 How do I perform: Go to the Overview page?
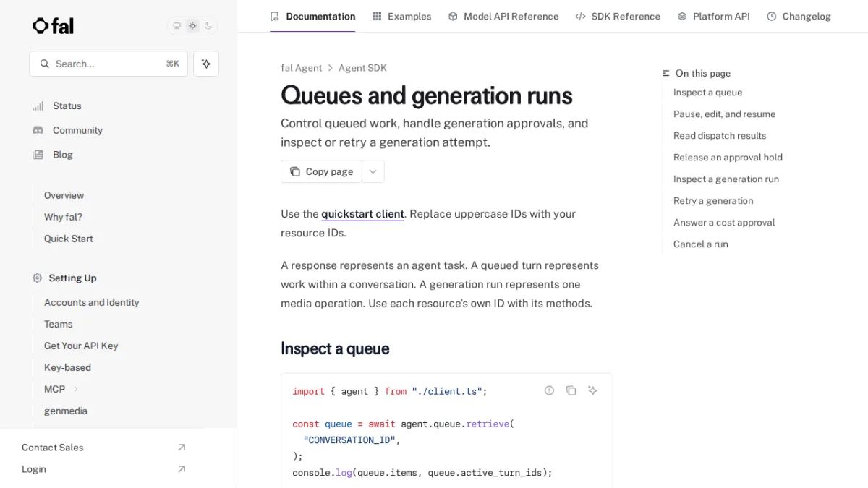(x=64, y=195)
